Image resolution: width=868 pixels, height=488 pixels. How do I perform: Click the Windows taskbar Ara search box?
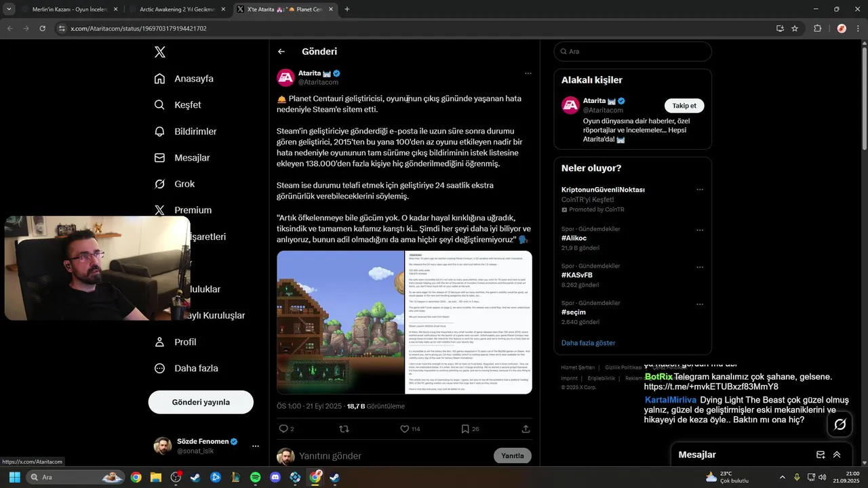click(x=76, y=477)
